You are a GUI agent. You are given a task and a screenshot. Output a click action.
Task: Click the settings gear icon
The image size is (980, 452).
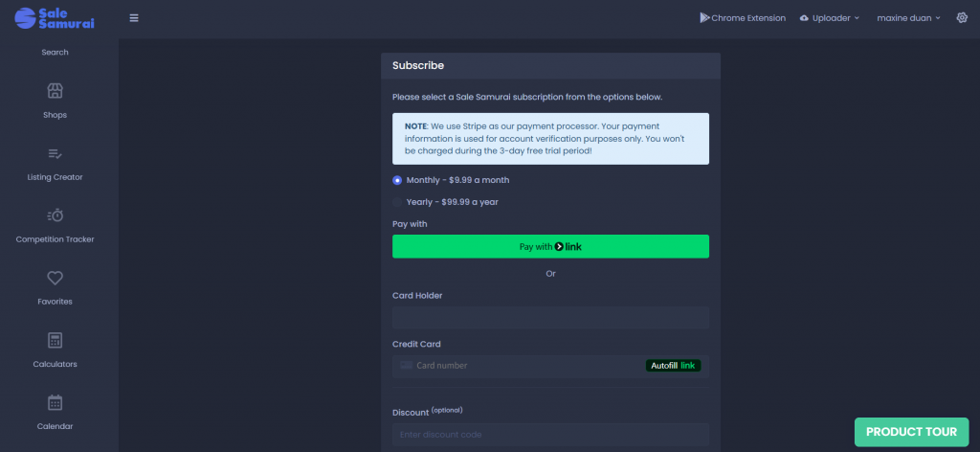[962, 18]
